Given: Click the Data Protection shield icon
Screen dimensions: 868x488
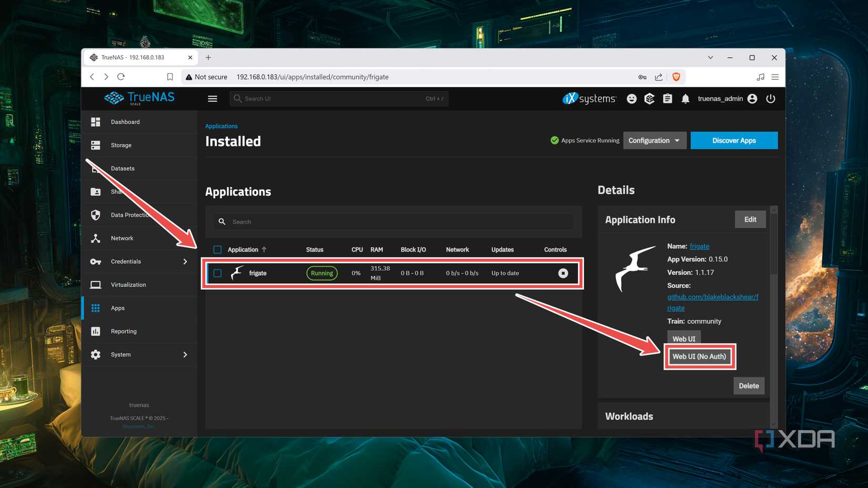Looking at the screenshot, I should [x=96, y=215].
